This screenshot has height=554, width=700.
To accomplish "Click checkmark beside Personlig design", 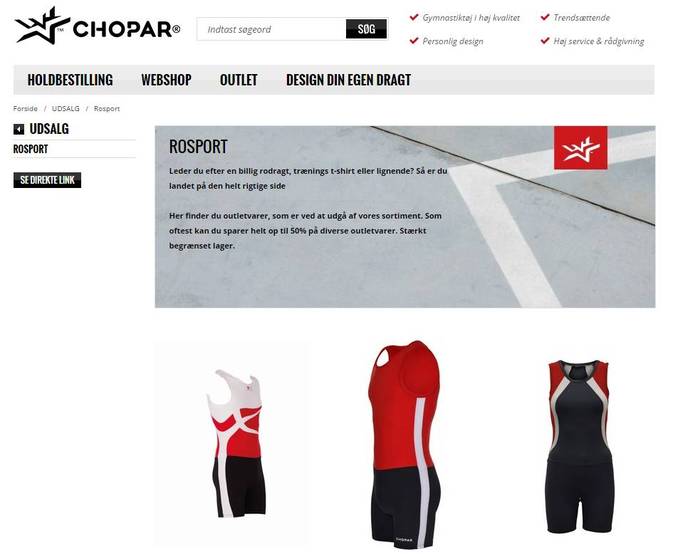I will (413, 41).
